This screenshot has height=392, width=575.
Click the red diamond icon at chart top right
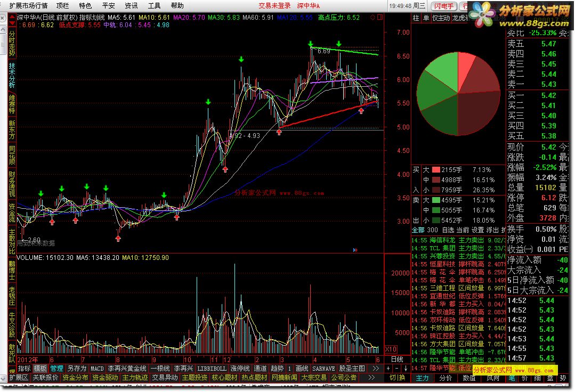point(373,17)
